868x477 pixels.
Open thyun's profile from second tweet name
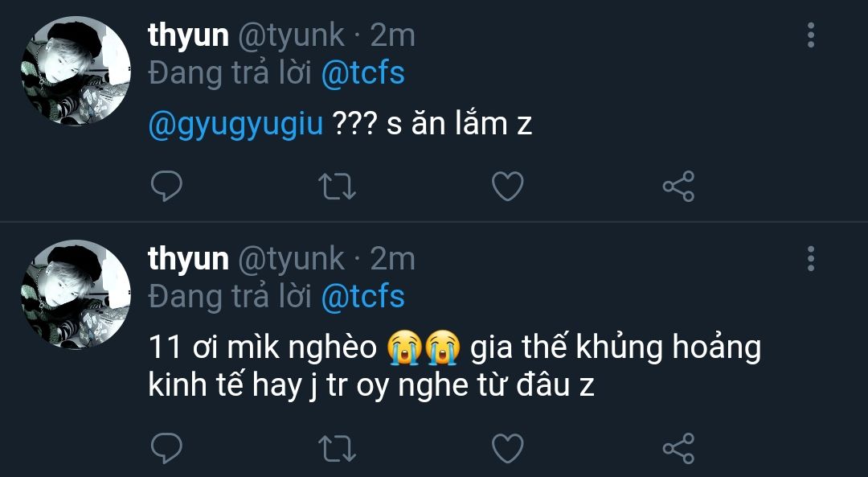188,259
